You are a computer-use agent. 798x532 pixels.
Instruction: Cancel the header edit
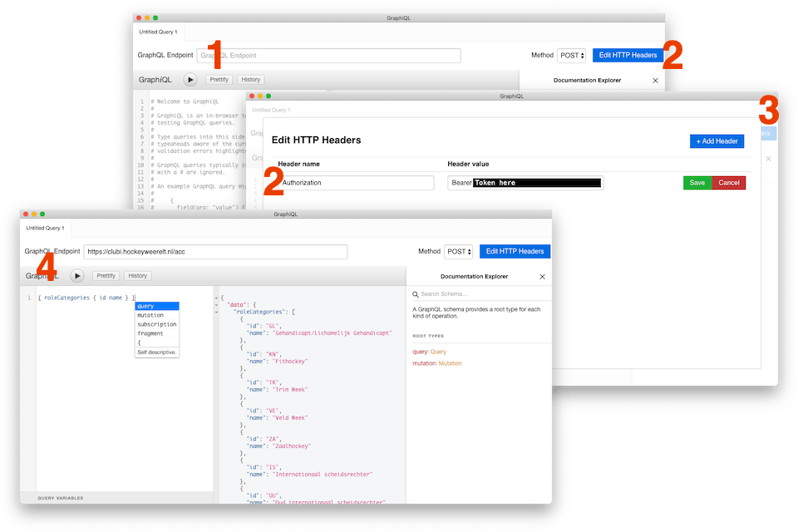point(729,183)
